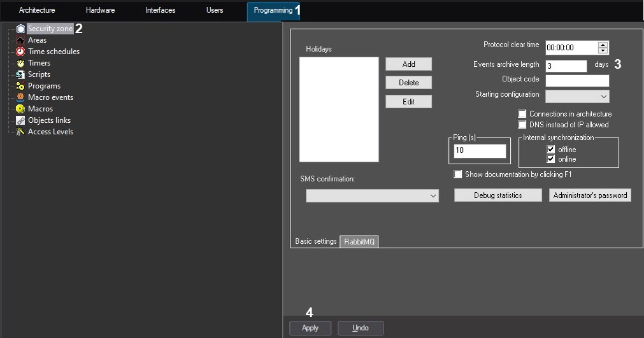Click the Macro events icon
644x338 pixels.
point(20,97)
